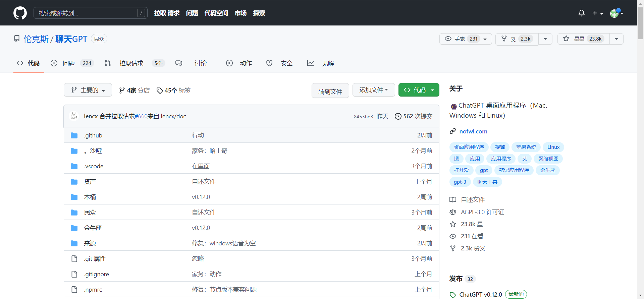Open the GitHub homepage logo
The height and width of the screenshot is (299, 644).
(20, 13)
